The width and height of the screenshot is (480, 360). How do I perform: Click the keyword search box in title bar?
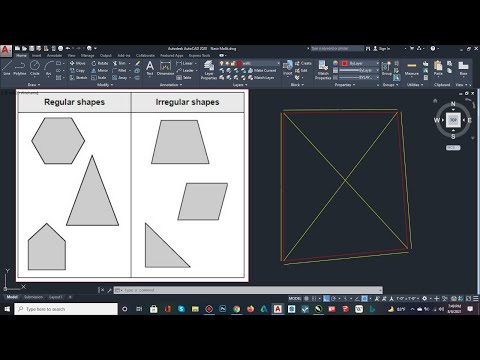[x=337, y=48]
